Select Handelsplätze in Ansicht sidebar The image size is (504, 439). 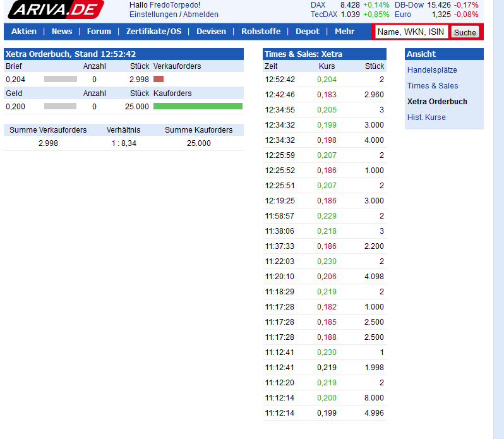pos(432,70)
